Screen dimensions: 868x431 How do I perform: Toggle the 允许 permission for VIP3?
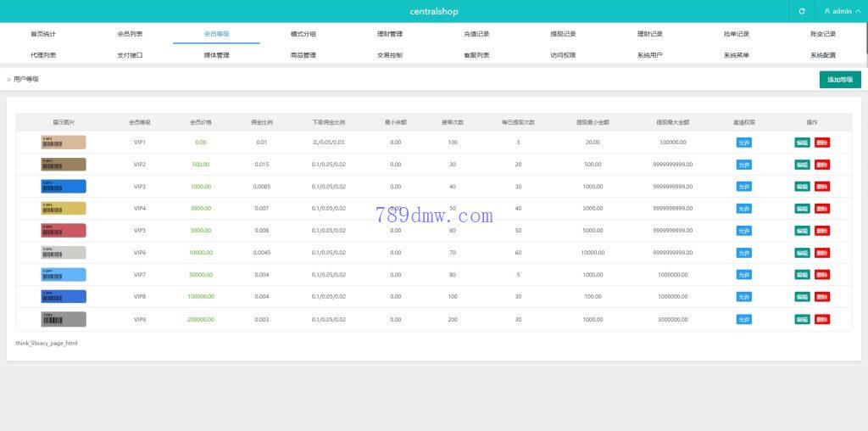(743, 187)
